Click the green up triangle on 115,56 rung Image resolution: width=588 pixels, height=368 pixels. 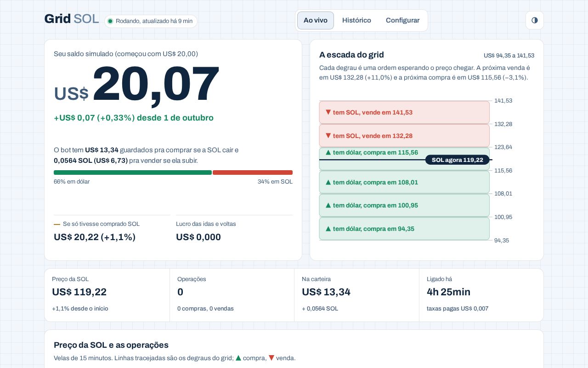coord(328,152)
